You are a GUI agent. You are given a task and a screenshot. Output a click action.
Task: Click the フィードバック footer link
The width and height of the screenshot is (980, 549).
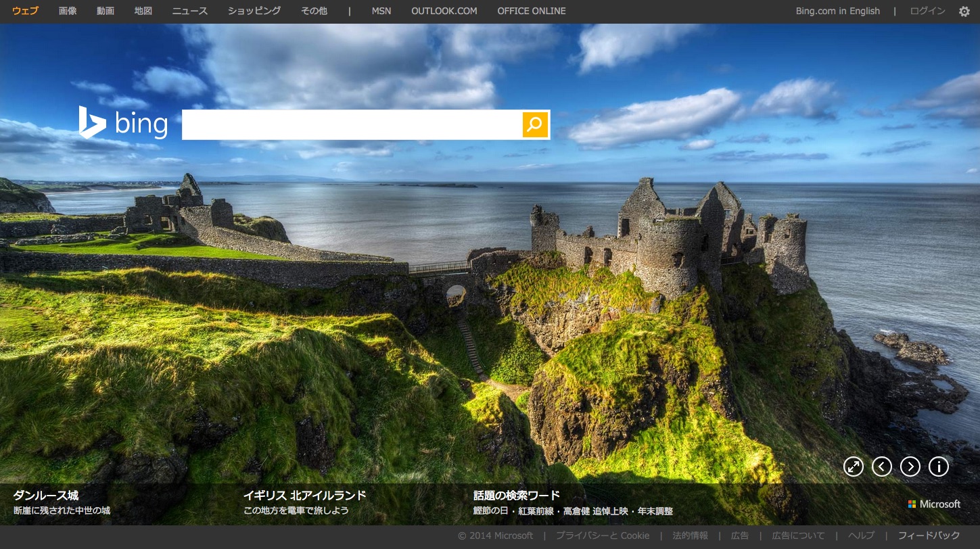pyautogui.click(x=929, y=535)
